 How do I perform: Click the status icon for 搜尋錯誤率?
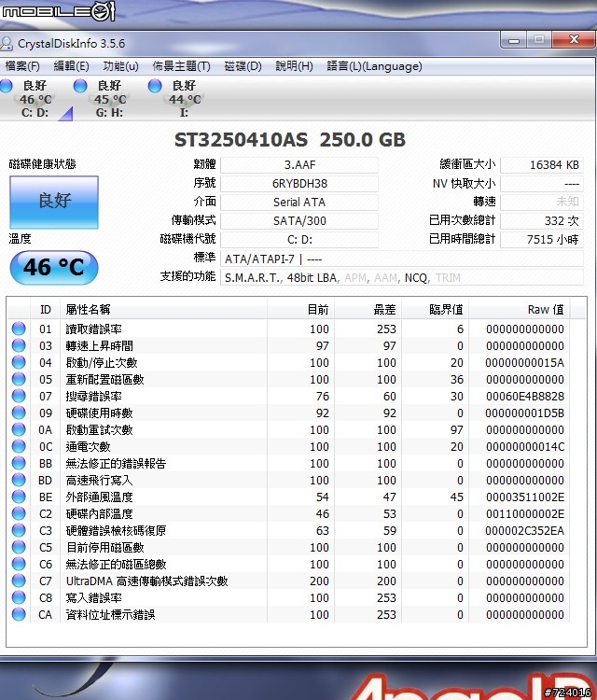click(x=19, y=396)
